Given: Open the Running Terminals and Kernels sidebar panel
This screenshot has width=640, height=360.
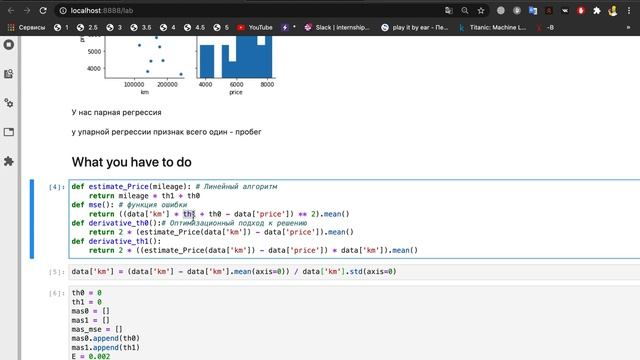Looking at the screenshot, I should click(x=9, y=44).
